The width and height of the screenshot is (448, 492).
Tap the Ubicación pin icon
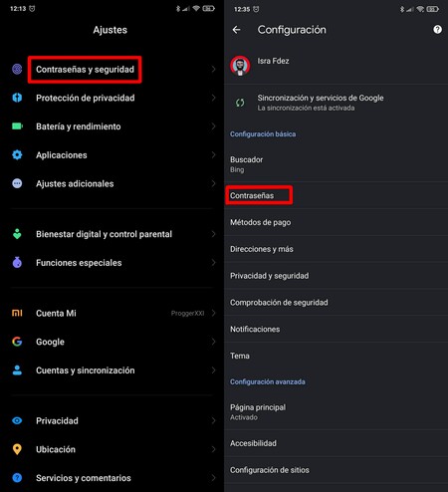[17, 449]
